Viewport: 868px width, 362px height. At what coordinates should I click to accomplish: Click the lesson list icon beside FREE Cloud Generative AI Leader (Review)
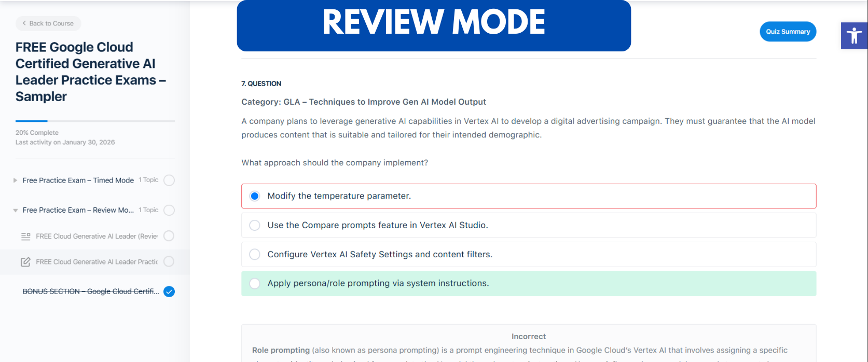click(x=25, y=236)
